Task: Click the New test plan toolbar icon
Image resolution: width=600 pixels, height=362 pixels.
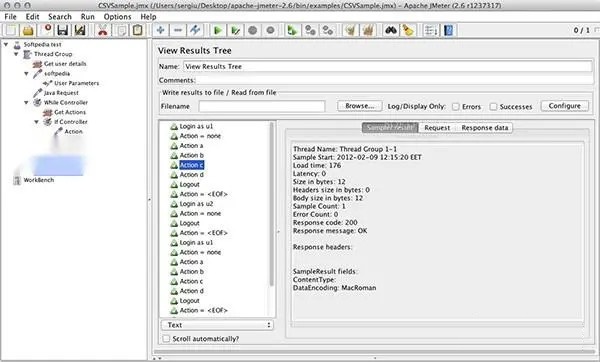Action: pos(11,30)
